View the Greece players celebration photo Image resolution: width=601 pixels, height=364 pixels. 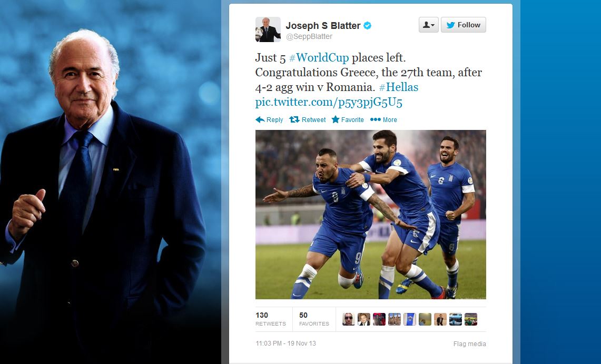point(371,214)
